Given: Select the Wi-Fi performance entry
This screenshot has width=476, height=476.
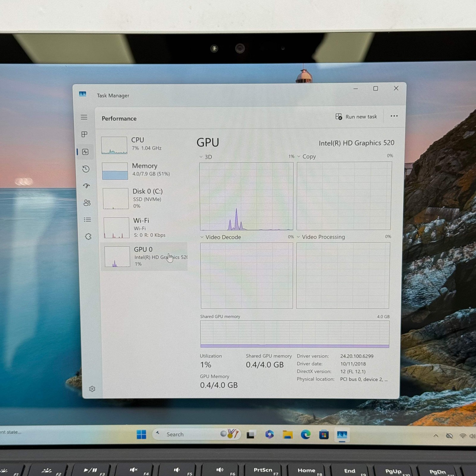Looking at the screenshot, I should pyautogui.click(x=144, y=228).
